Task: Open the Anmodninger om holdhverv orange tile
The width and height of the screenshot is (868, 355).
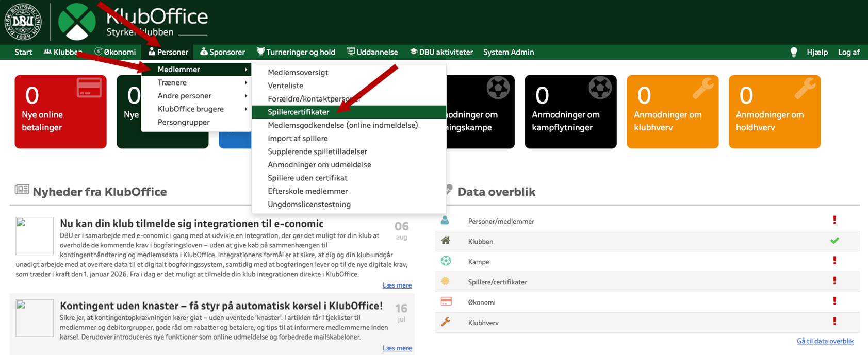Action: point(774,112)
